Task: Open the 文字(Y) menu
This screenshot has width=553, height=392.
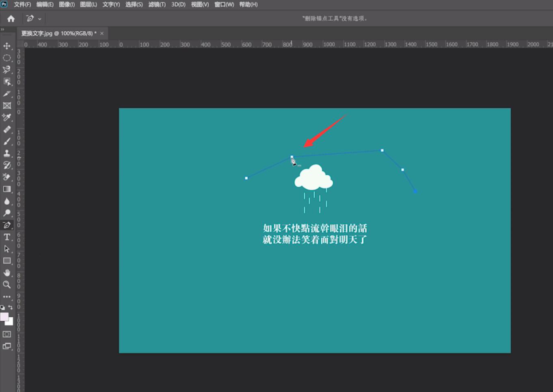Action: (111, 4)
